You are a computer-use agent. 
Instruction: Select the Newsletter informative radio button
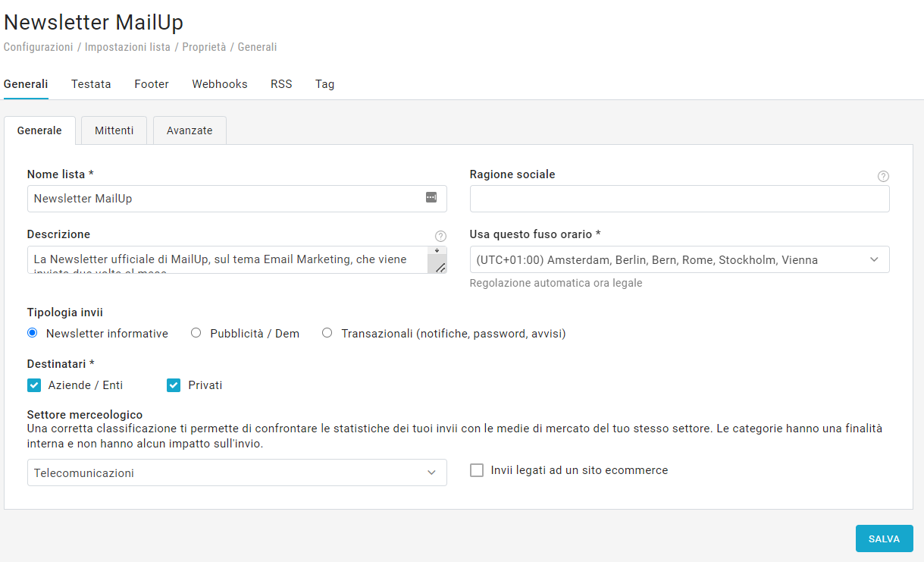coord(33,333)
